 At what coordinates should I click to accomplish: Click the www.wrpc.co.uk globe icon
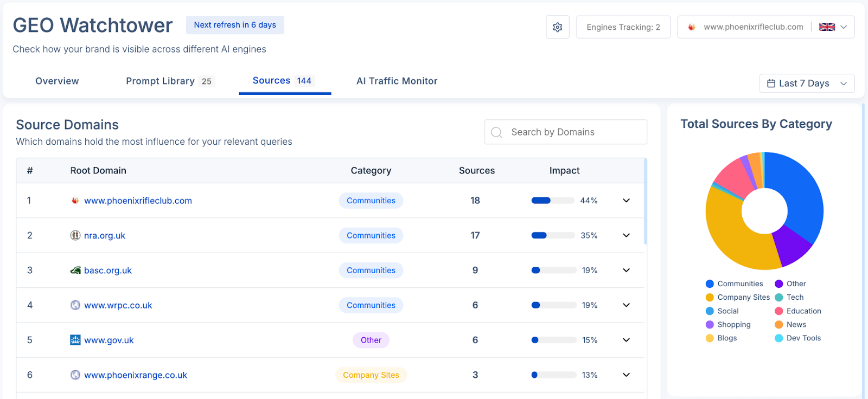click(75, 305)
